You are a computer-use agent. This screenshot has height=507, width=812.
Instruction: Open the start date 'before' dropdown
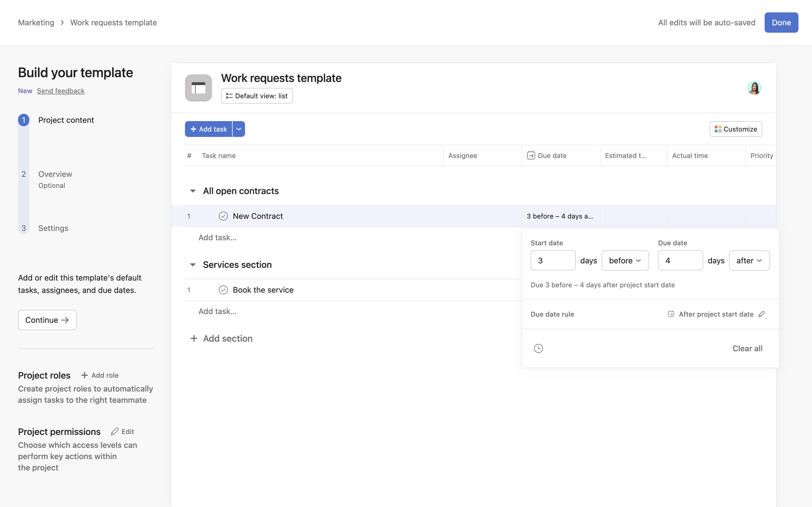[625, 261]
